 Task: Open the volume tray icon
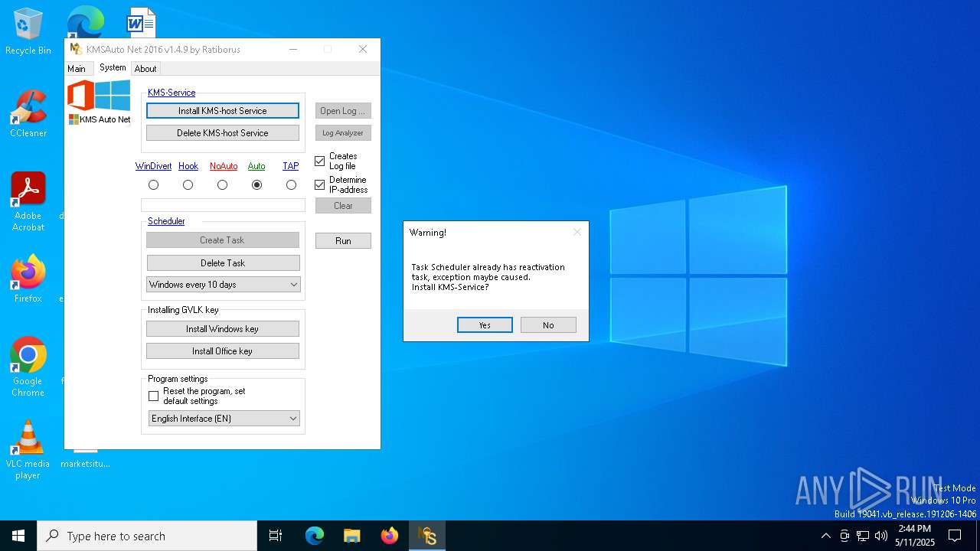[881, 536]
